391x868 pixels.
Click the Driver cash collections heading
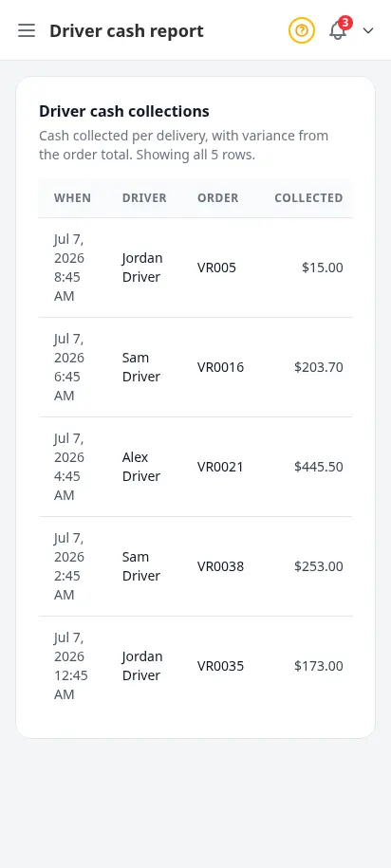tap(124, 111)
